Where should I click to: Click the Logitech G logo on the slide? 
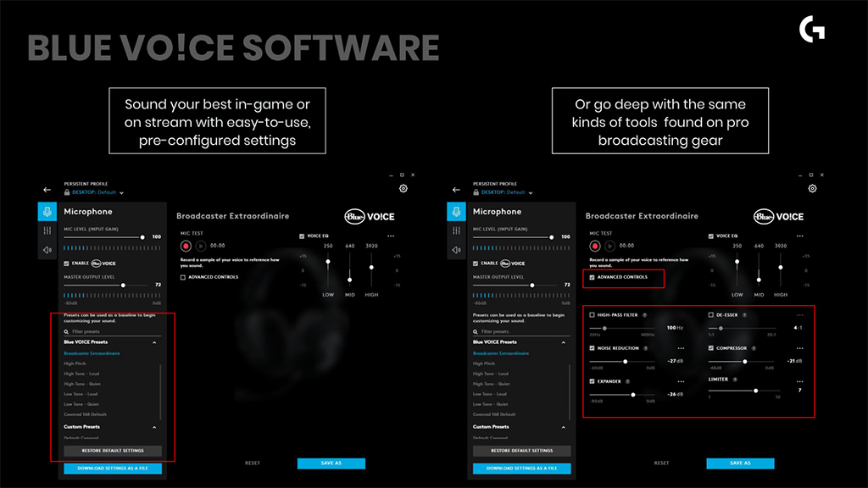tap(812, 30)
